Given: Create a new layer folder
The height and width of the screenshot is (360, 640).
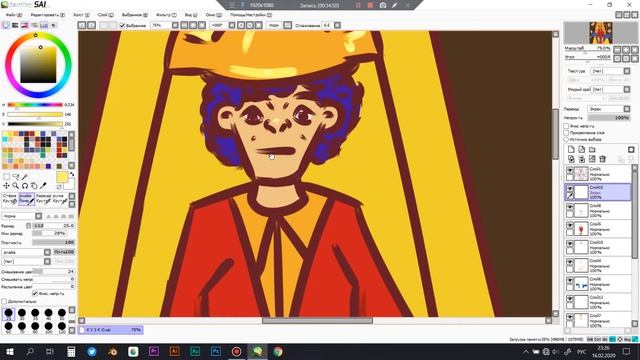Looking at the screenshot, I should (x=592, y=149).
